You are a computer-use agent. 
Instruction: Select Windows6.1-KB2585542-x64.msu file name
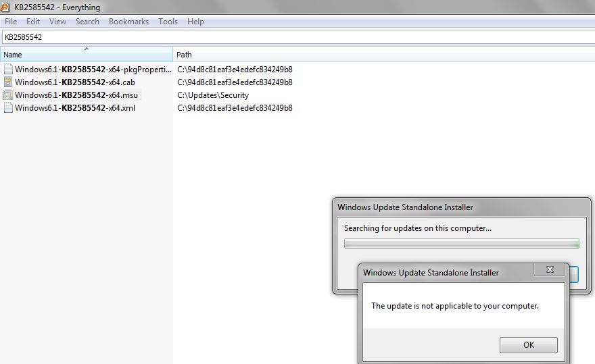(x=76, y=95)
